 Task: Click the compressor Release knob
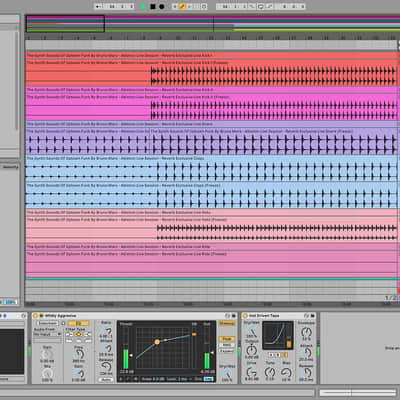tap(106, 367)
